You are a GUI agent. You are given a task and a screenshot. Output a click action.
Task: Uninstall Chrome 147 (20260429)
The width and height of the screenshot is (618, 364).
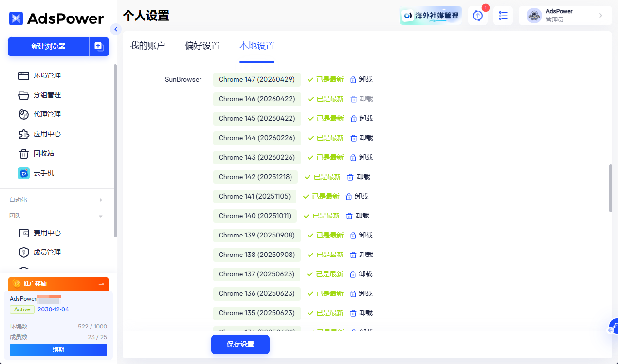362,79
